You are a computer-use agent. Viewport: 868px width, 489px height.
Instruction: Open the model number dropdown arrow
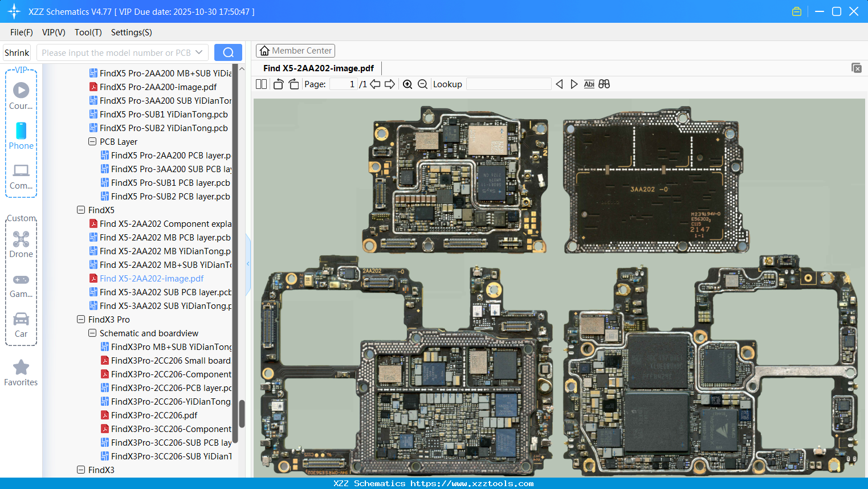click(x=199, y=52)
